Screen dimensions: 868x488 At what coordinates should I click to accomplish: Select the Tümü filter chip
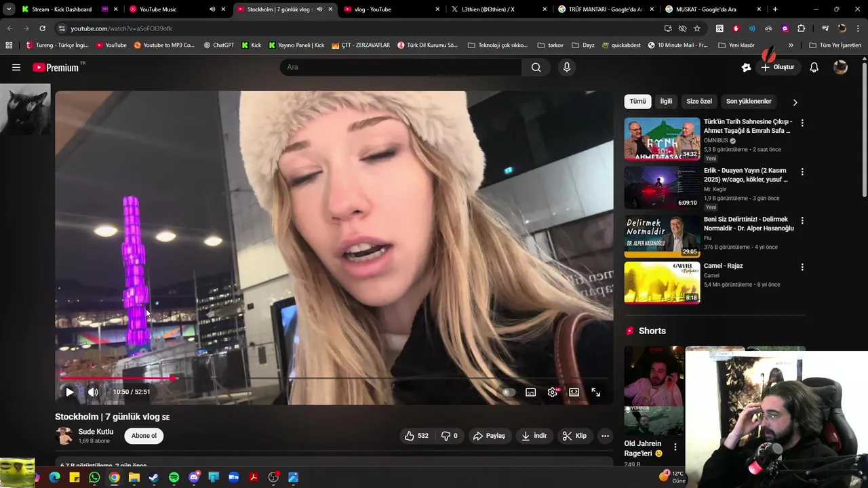(637, 102)
